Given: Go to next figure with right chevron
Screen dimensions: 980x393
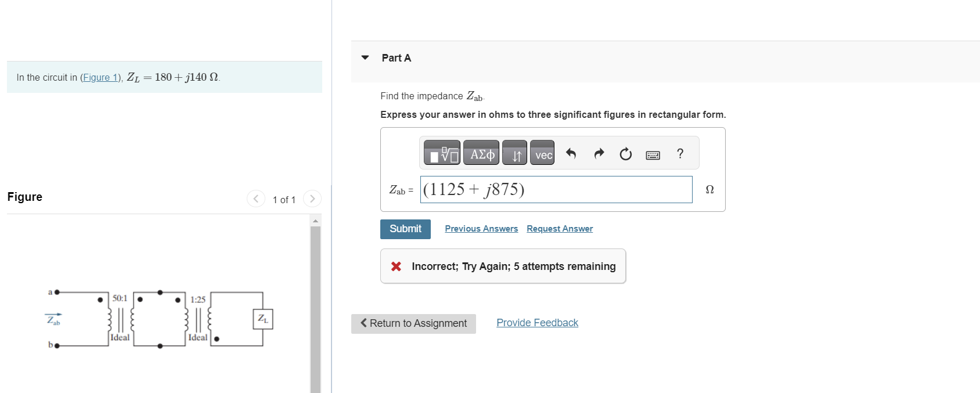Looking at the screenshot, I should click(312, 198).
